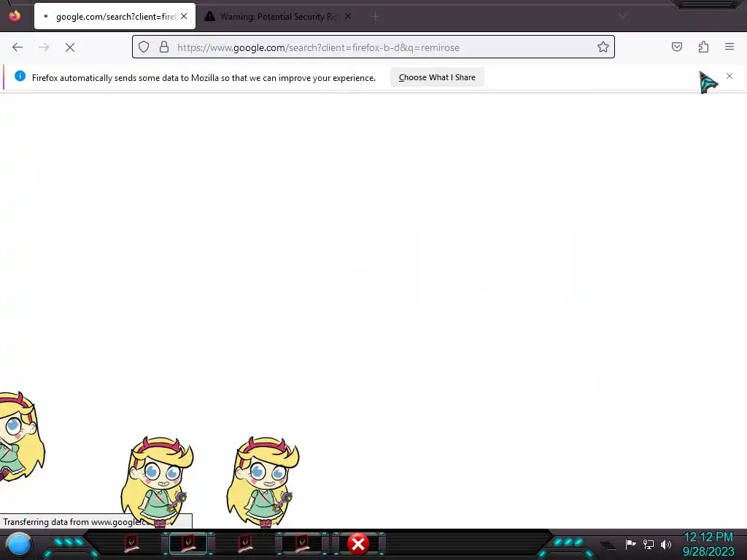This screenshot has height=560, width=747.
Task: Open the clock showing 12:12 PM
Action: pos(708,544)
